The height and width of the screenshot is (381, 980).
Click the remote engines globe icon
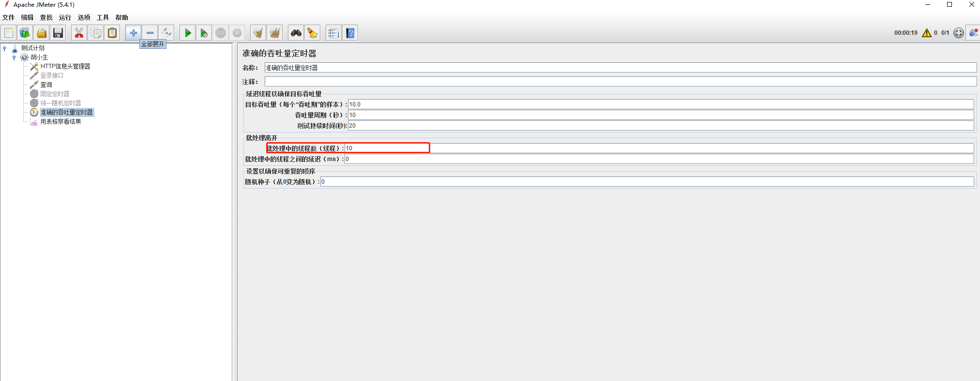[x=959, y=33]
